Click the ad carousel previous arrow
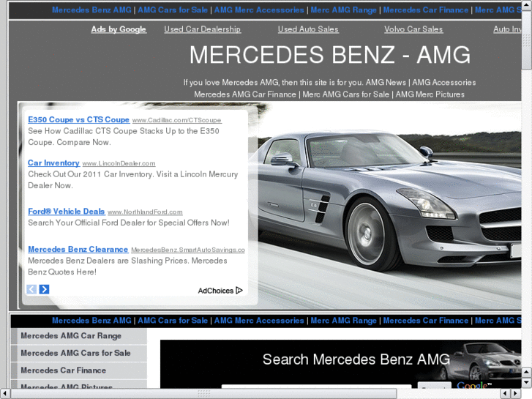 click(x=31, y=289)
